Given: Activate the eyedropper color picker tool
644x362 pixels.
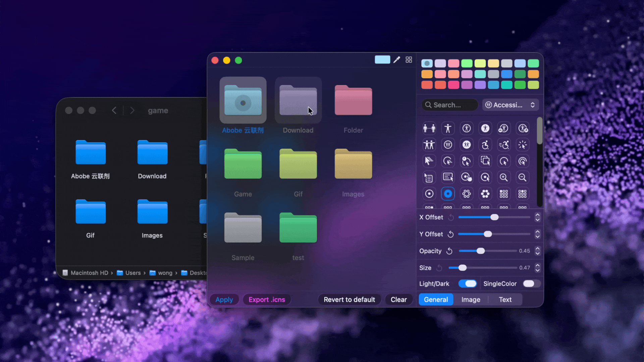Looking at the screenshot, I should pyautogui.click(x=396, y=60).
